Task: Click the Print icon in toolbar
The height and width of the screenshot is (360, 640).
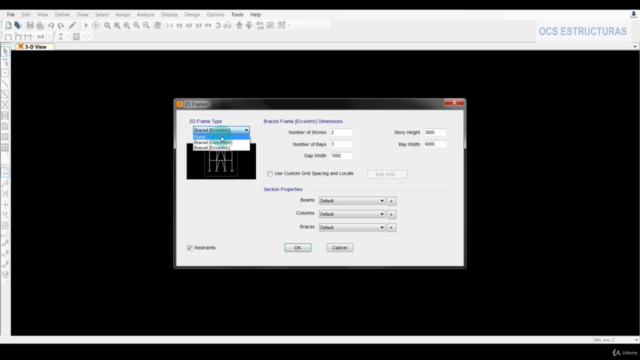Action: coord(40,25)
